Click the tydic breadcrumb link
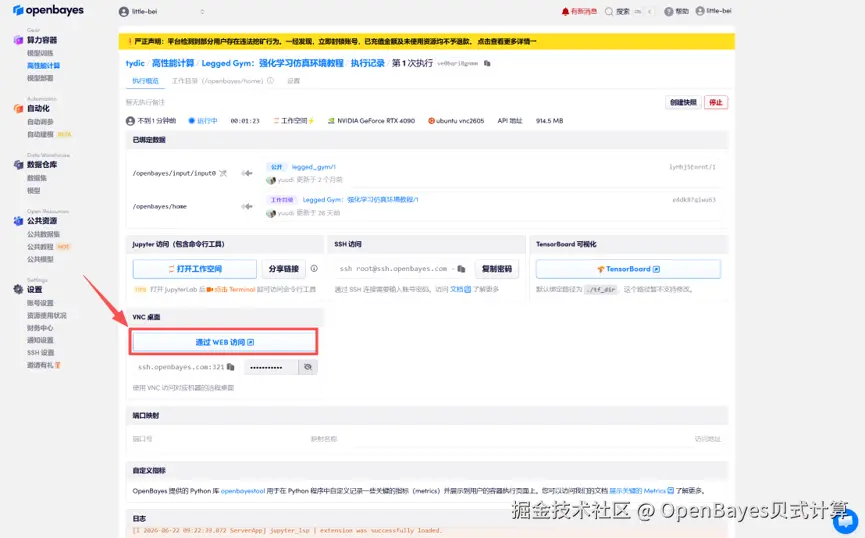The image size is (865, 538). click(x=135, y=63)
